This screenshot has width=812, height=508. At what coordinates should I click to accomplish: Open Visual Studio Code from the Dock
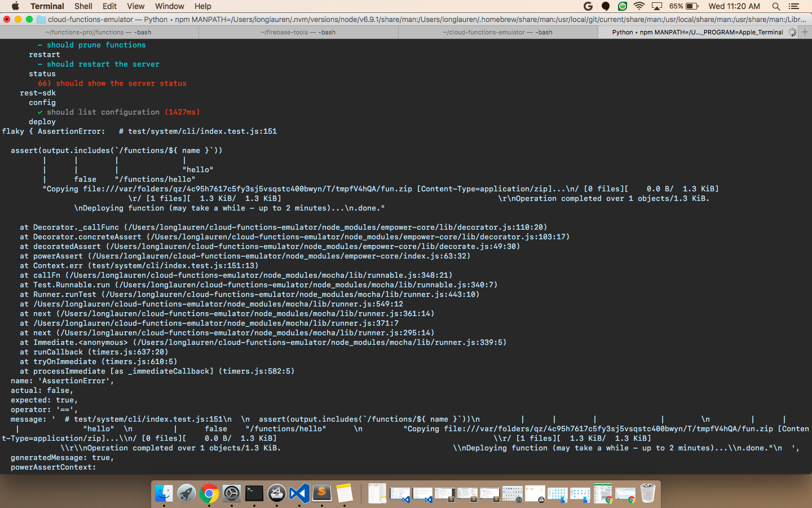click(299, 493)
